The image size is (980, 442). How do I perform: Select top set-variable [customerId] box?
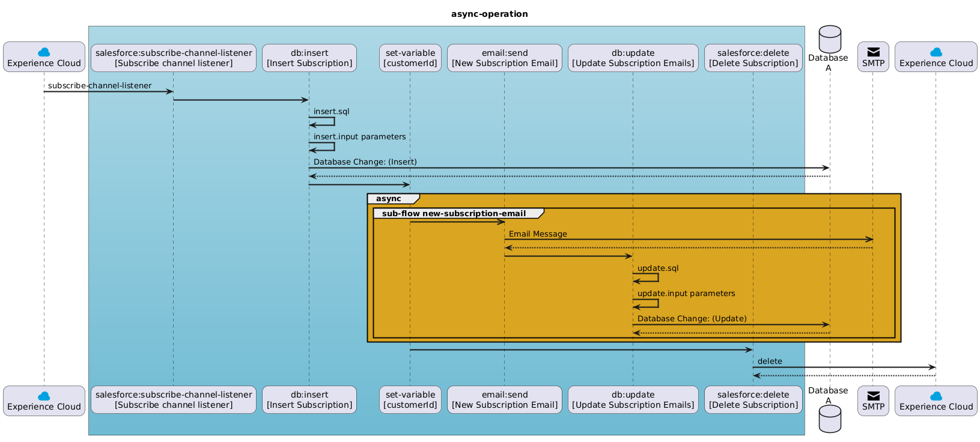[x=410, y=58]
